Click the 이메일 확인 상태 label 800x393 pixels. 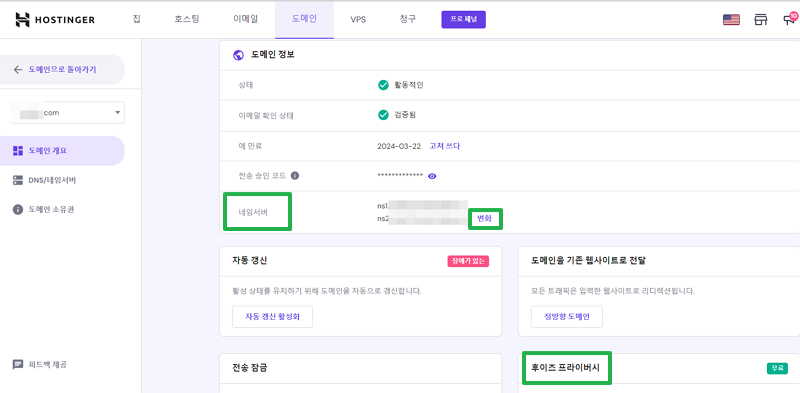(266, 115)
